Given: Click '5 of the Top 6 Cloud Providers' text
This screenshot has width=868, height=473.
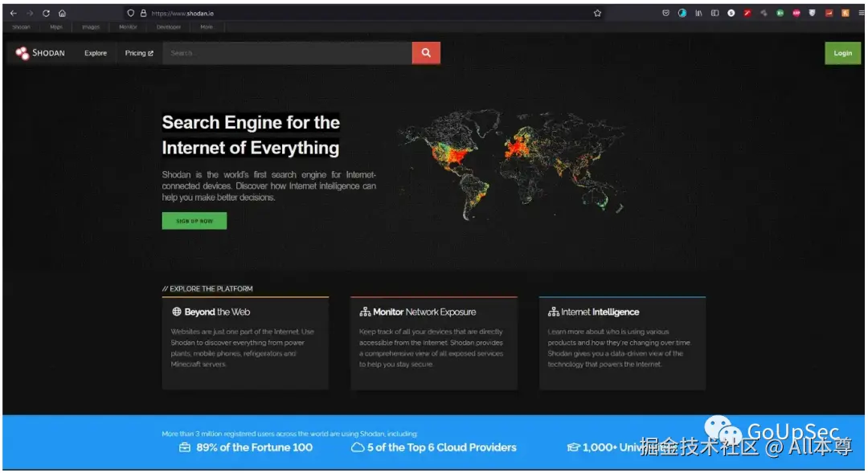Looking at the screenshot, I should pos(442,447).
